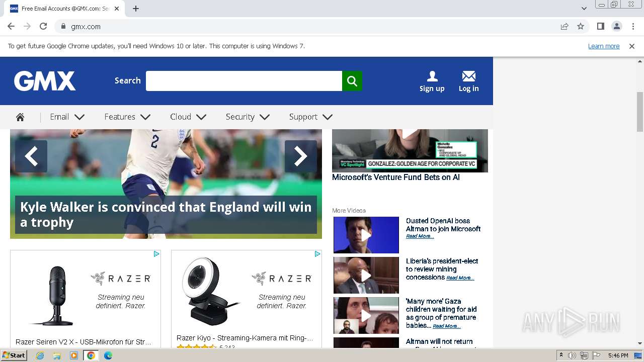Show previous slide in news carousel
Viewport: 644px width, 362px height.
pyautogui.click(x=31, y=156)
